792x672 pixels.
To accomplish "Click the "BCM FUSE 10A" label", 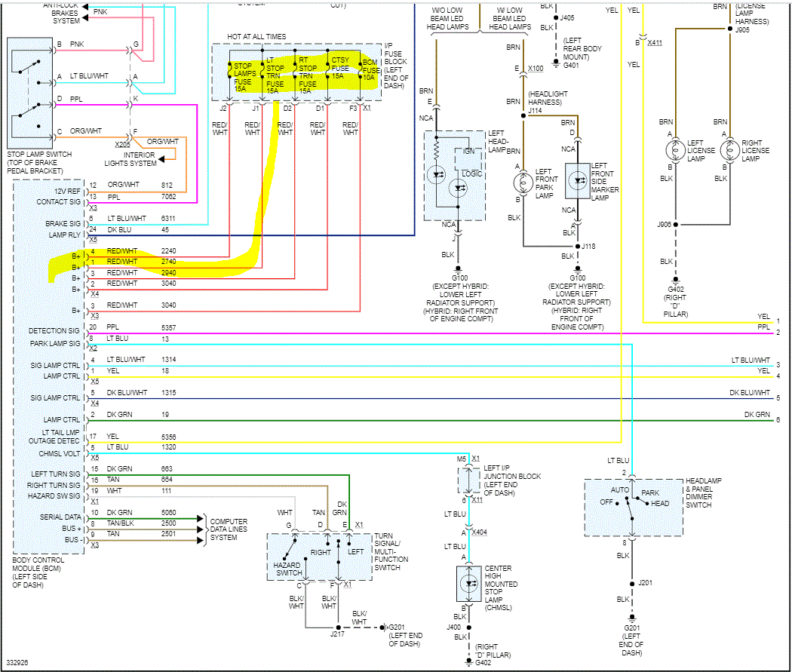I will pos(371,70).
